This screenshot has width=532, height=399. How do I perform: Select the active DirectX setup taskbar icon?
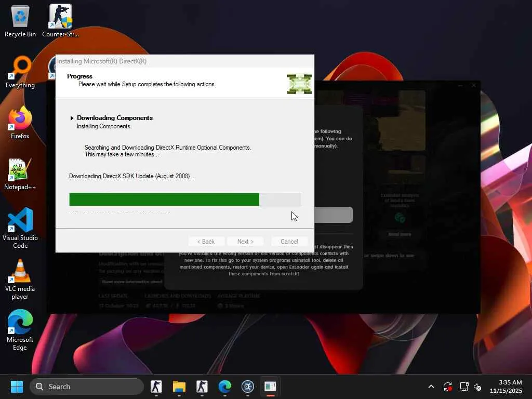coord(270,387)
